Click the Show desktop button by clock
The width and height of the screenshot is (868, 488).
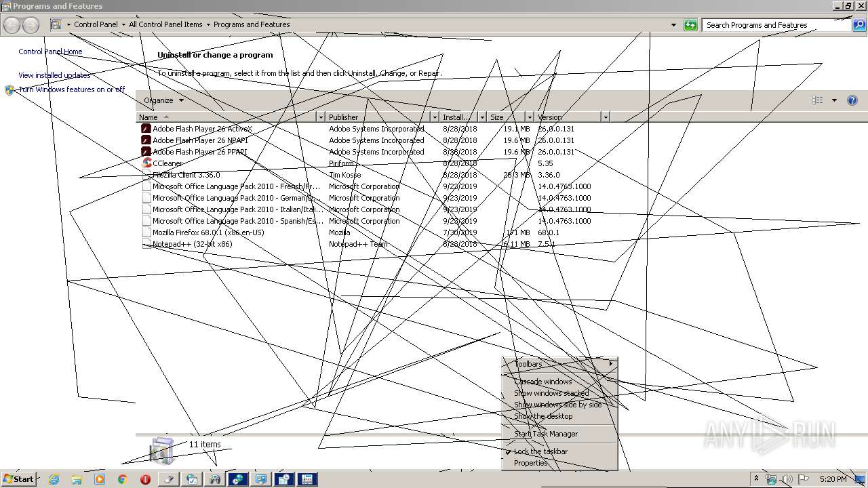pos(860,479)
